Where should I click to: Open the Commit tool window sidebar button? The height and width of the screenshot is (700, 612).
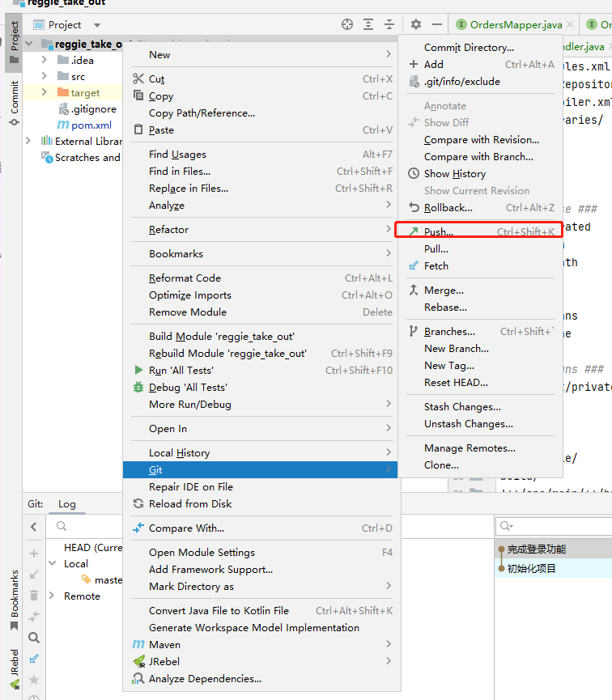(x=14, y=104)
